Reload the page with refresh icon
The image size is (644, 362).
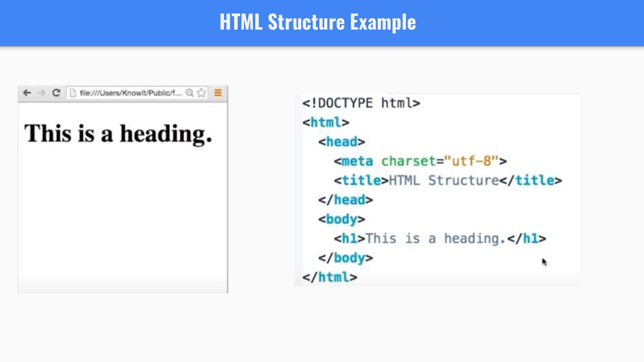pos(56,93)
